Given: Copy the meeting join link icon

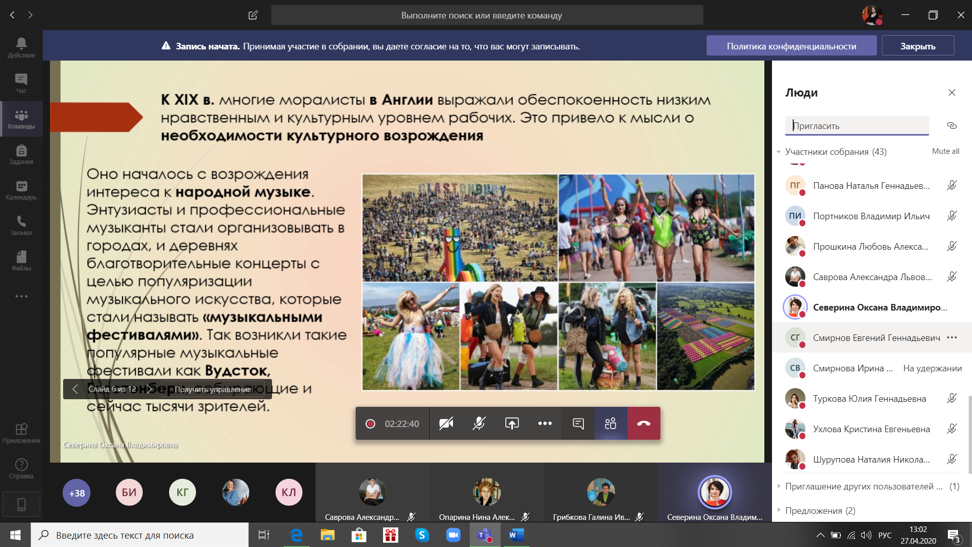Looking at the screenshot, I should pyautogui.click(x=951, y=126).
